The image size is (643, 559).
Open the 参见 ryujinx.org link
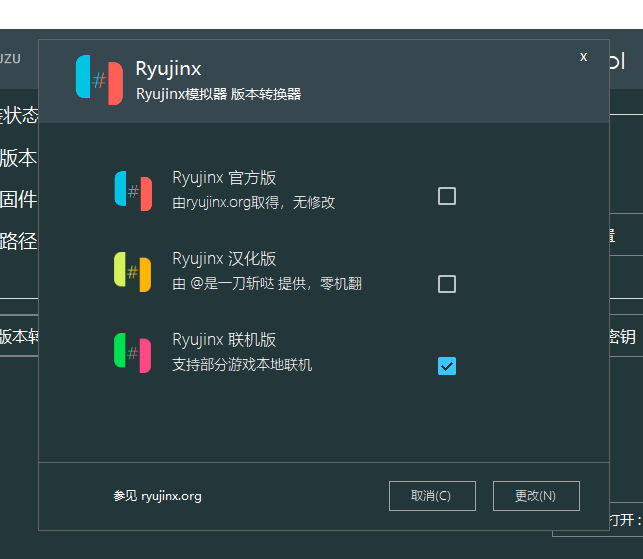click(x=157, y=495)
